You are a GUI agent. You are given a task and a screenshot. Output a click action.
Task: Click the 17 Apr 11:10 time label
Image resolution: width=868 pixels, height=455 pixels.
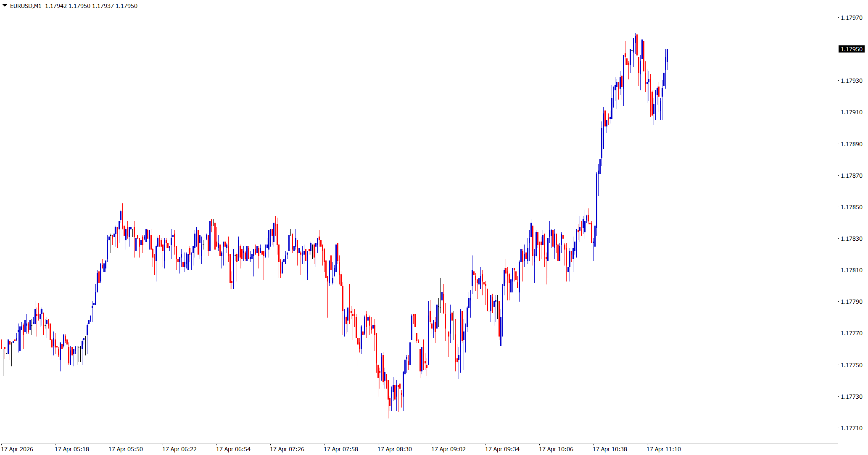[664, 449]
